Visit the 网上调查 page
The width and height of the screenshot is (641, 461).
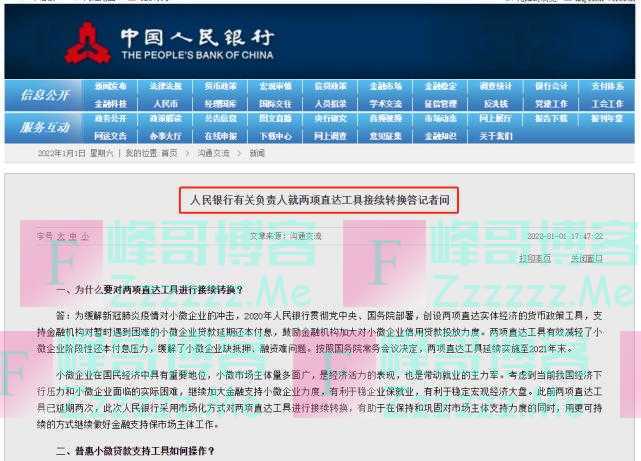coord(331,136)
